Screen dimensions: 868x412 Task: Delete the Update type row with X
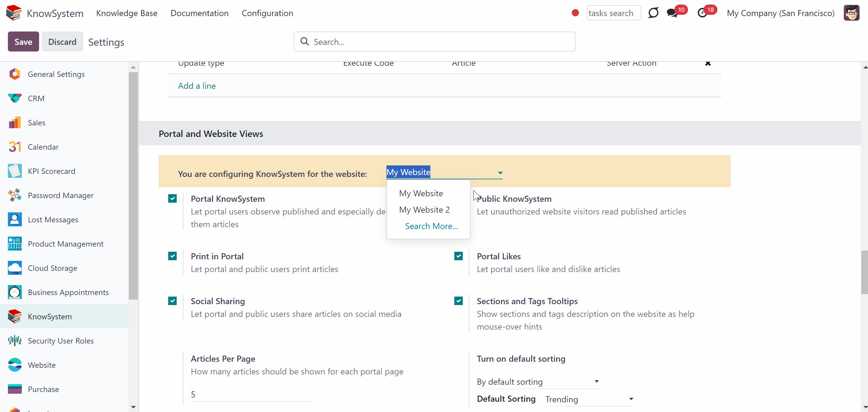tap(708, 63)
